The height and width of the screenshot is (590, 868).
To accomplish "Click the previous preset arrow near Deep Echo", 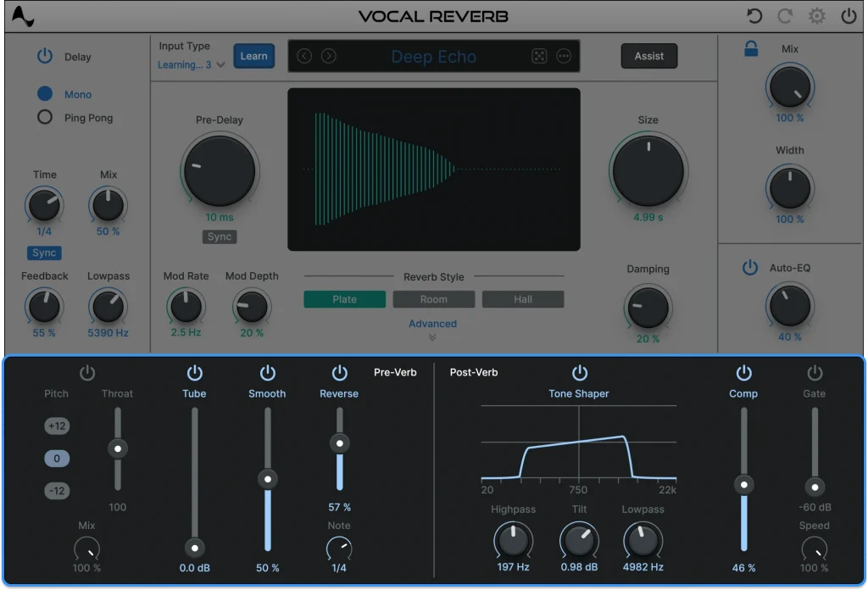I will click(303, 56).
